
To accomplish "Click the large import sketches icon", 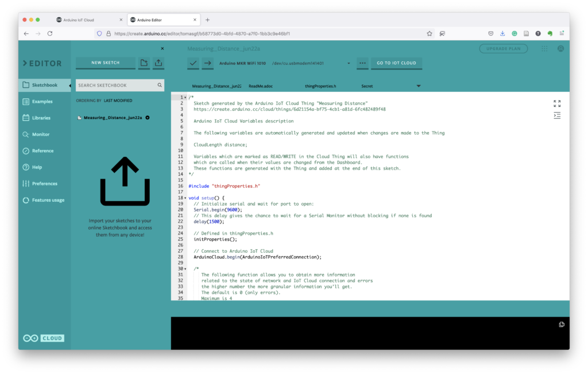I will click(125, 181).
